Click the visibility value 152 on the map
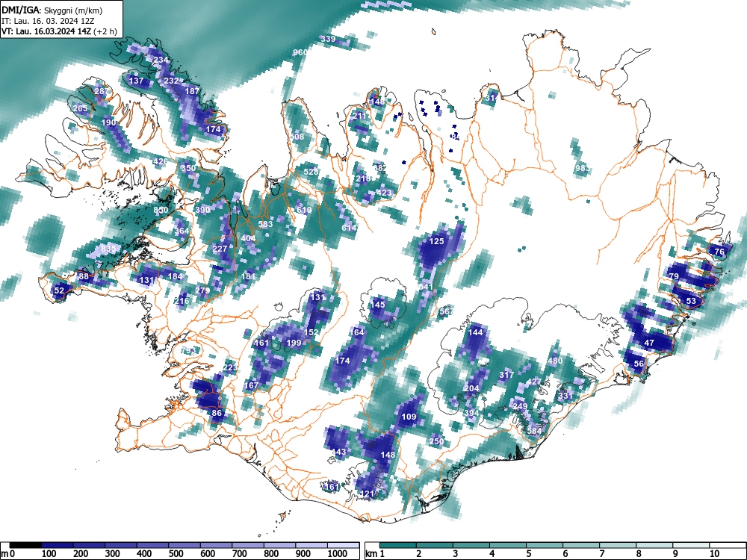The image size is (747, 560). coord(311,332)
